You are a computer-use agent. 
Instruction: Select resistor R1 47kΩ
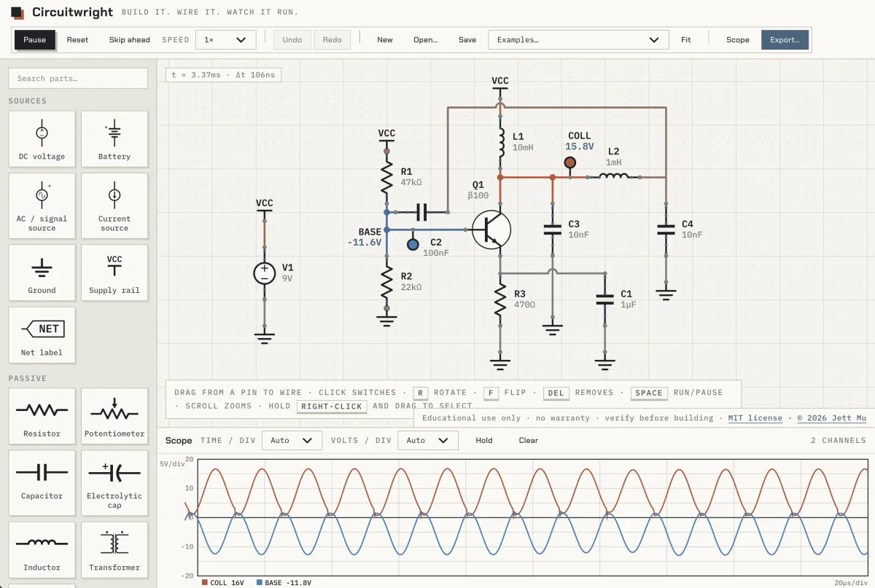point(386,179)
